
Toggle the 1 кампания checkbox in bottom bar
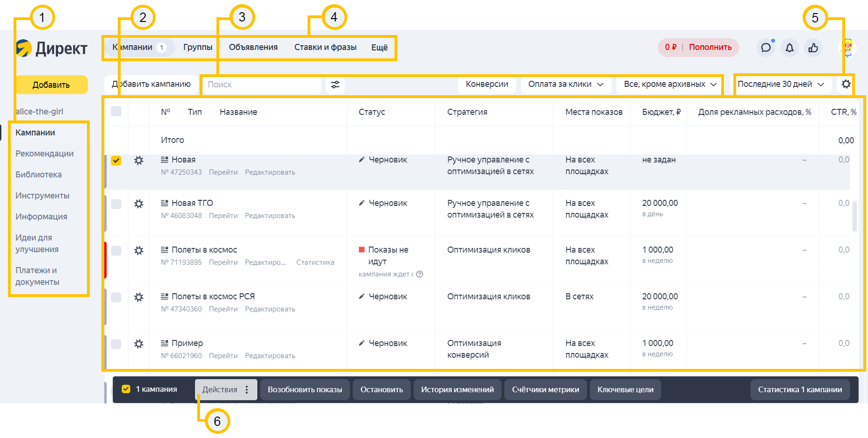[x=126, y=389]
